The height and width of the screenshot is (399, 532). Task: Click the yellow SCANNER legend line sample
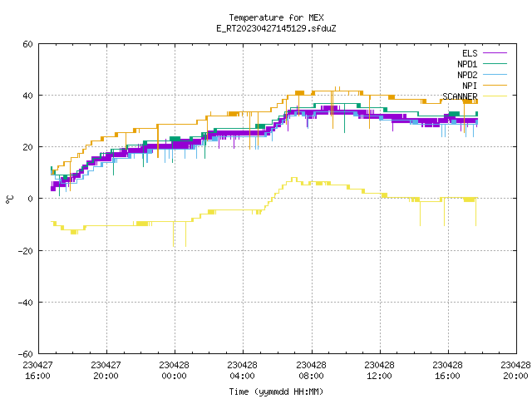coord(495,96)
